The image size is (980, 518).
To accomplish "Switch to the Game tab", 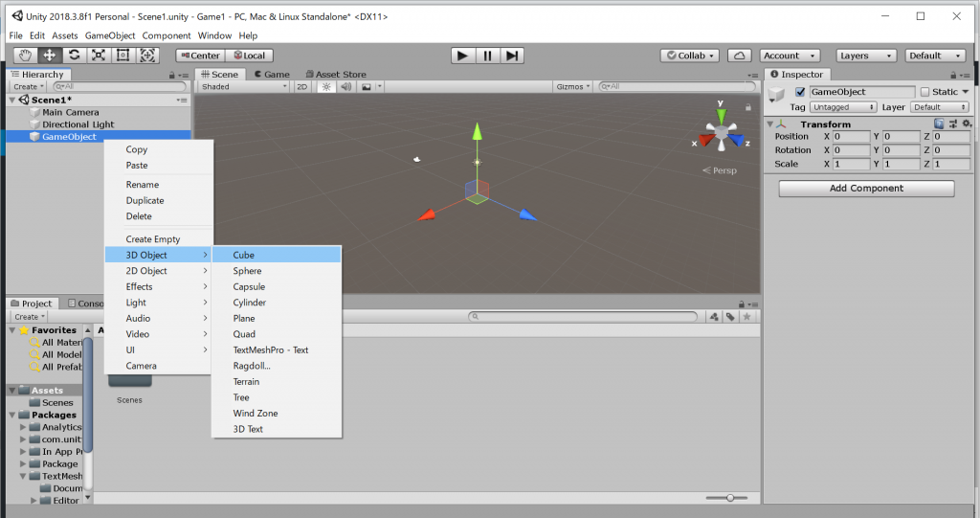I will point(272,75).
